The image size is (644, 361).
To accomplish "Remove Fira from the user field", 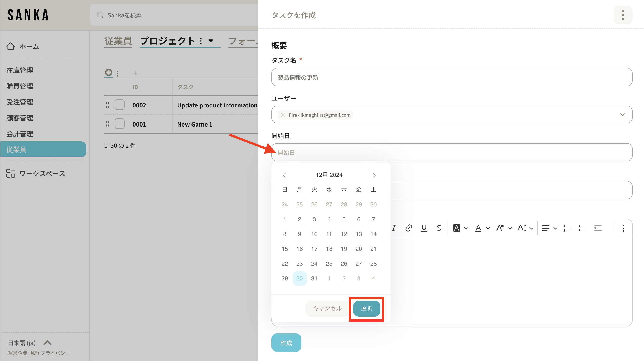I will [282, 115].
